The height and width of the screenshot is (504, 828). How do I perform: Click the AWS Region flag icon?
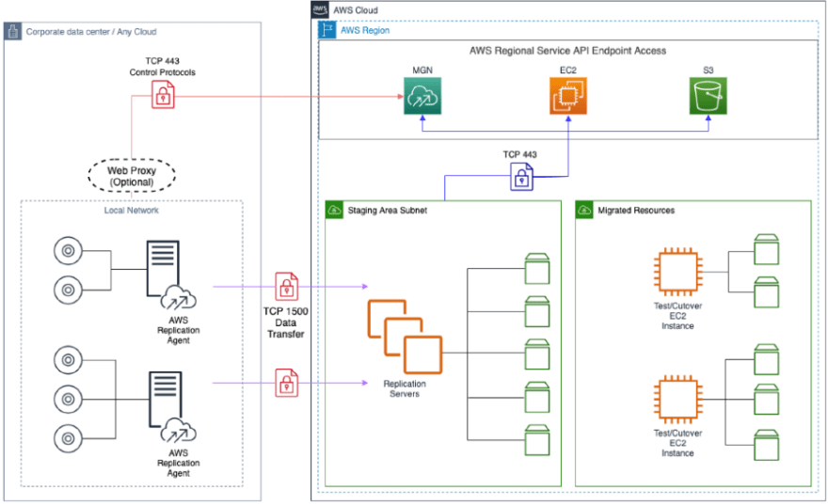pos(326,30)
